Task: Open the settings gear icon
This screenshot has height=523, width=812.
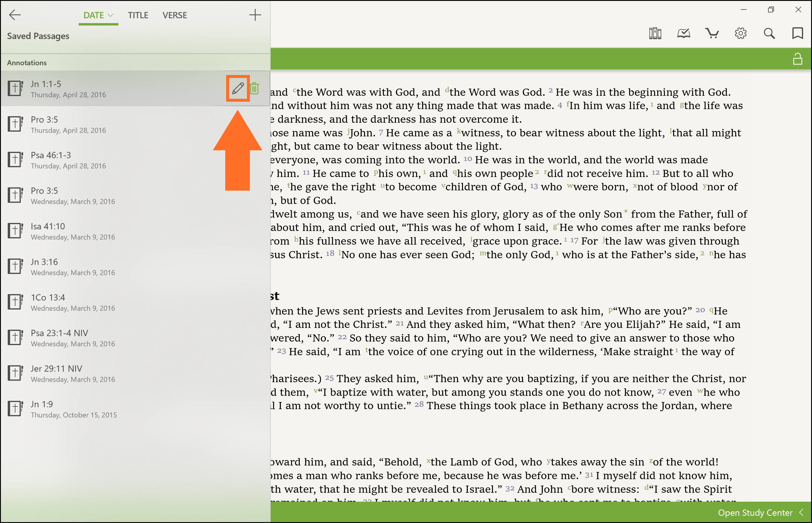Action: pyautogui.click(x=740, y=33)
